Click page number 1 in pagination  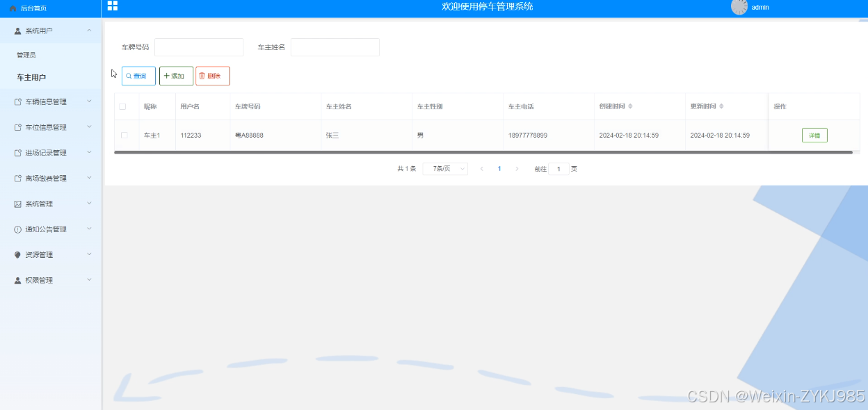499,169
